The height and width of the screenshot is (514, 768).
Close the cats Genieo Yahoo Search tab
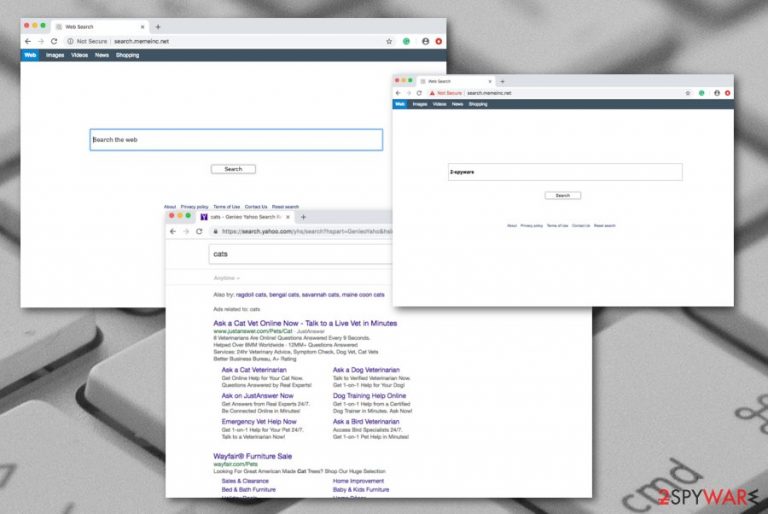288,217
